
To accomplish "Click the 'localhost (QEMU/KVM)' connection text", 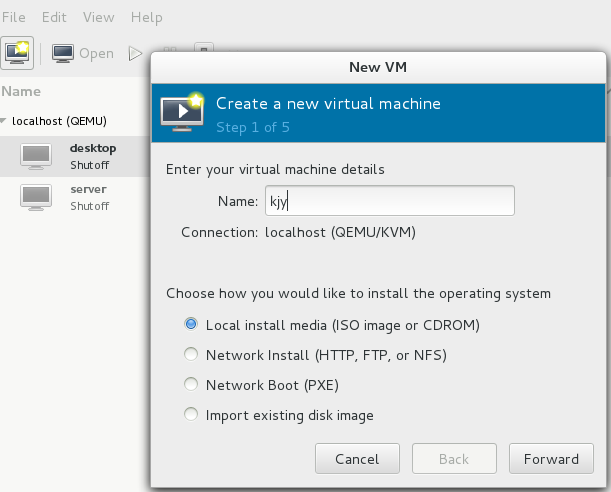I will (x=340, y=233).
